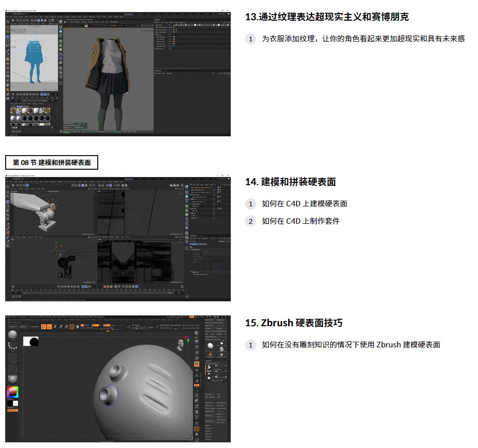
Task: Open the Dots stroke selector in ZBrush
Action: [13, 346]
